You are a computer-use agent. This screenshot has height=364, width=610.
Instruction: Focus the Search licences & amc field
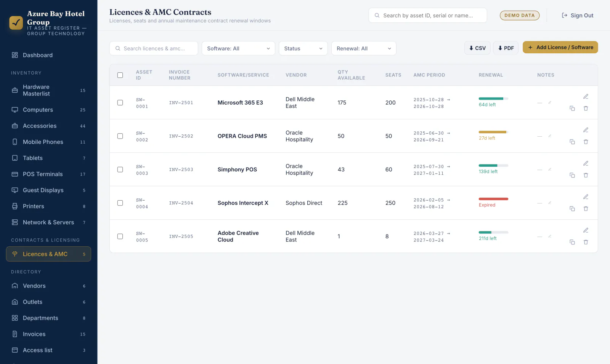(x=154, y=48)
